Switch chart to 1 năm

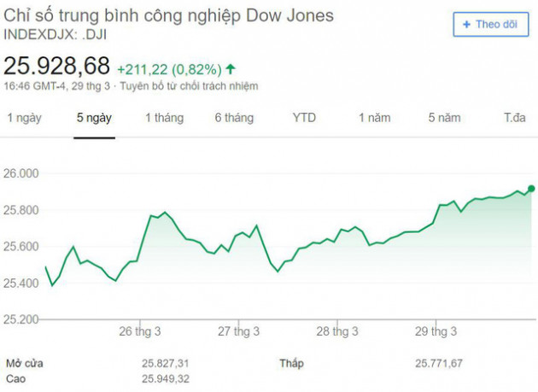coord(374,118)
